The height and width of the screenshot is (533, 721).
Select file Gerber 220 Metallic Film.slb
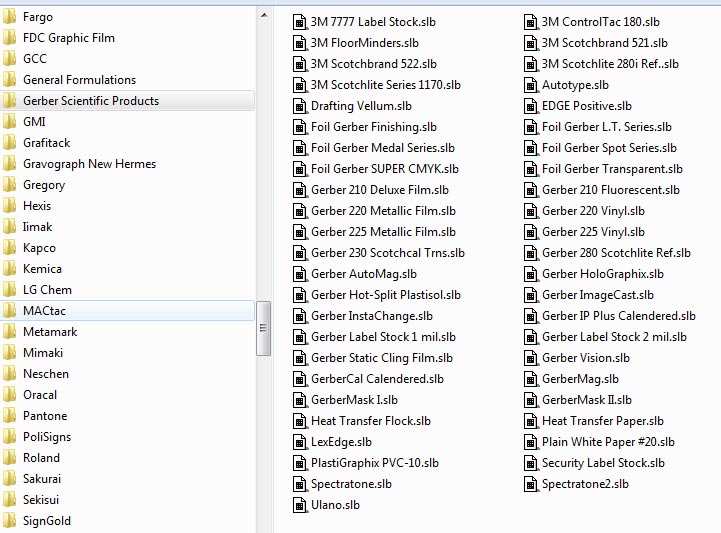tap(383, 211)
